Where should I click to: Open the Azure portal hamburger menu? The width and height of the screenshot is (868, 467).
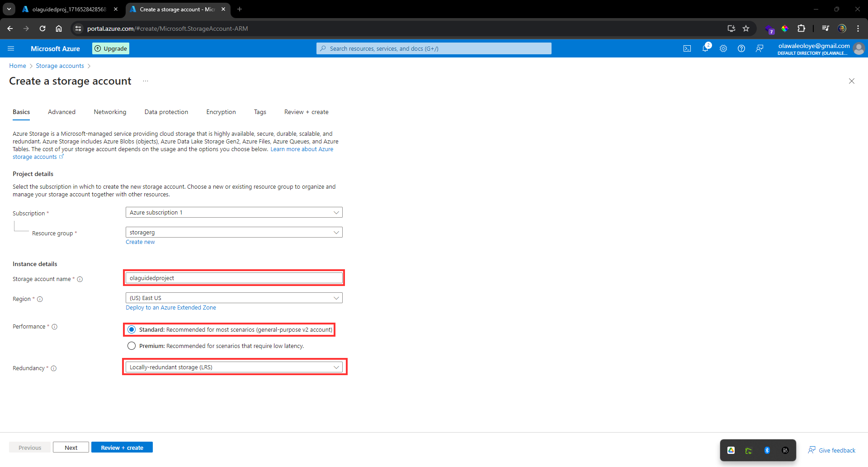pyautogui.click(x=11, y=48)
